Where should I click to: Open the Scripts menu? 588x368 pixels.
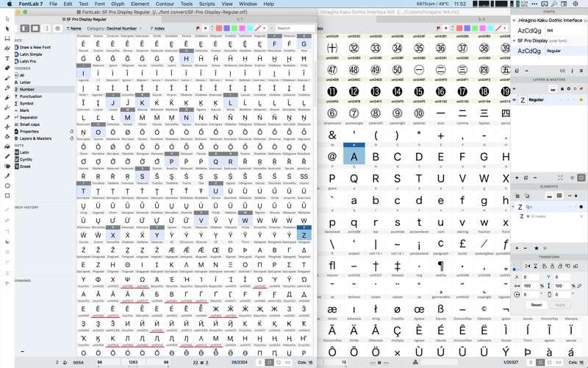pyautogui.click(x=207, y=4)
